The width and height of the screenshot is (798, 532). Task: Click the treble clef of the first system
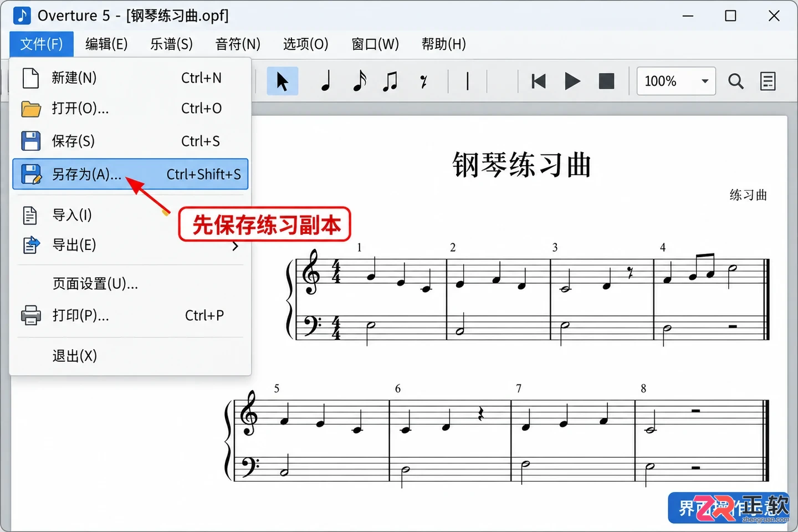[311, 272]
